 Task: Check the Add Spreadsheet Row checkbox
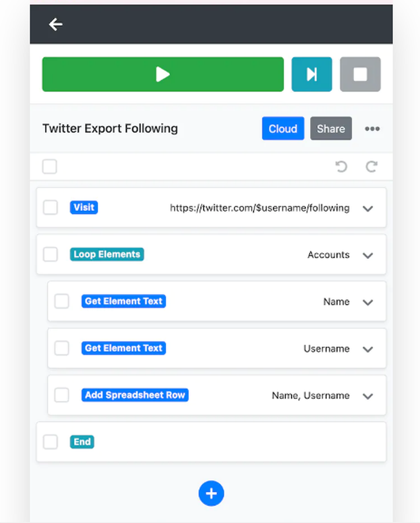tap(62, 395)
